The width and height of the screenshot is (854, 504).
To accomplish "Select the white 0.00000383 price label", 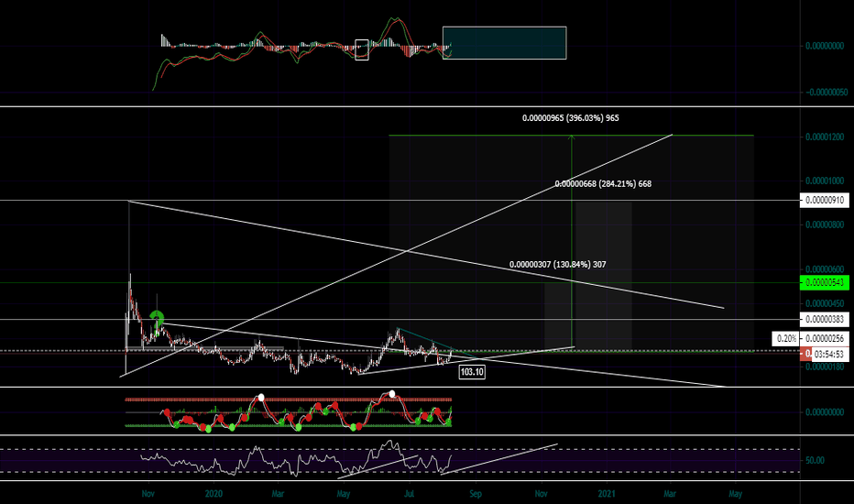I will 825,319.
